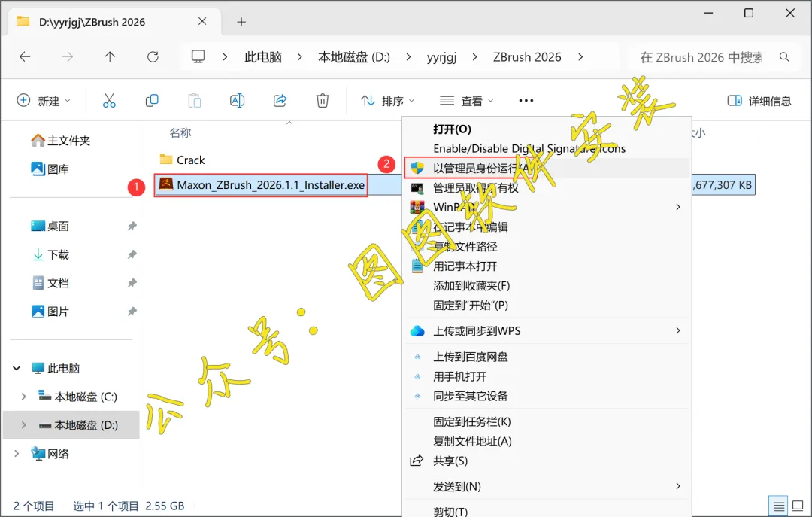The height and width of the screenshot is (517, 812).
Task: Open the WinRAR submenu
Action: click(547, 208)
